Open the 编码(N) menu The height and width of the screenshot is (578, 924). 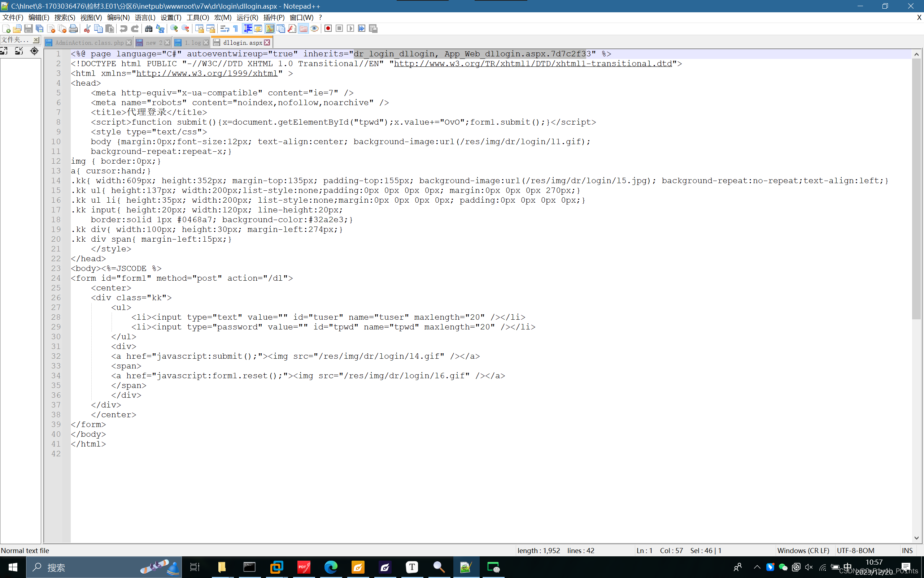[x=118, y=18]
